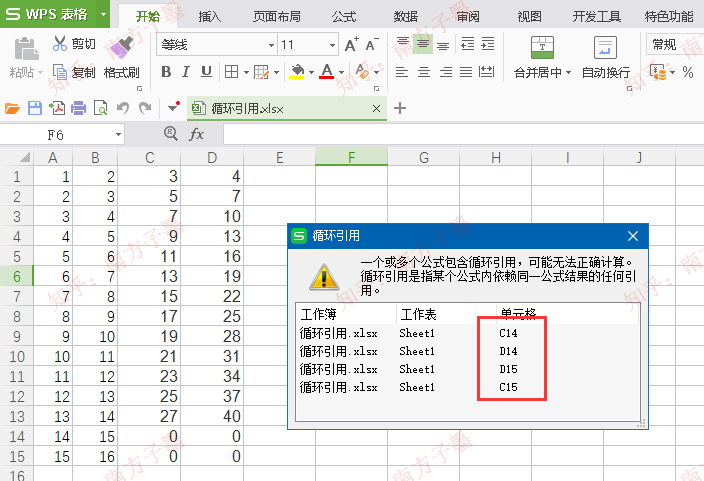Apply percent style
Screen dimensions: 704x481
click(x=687, y=72)
